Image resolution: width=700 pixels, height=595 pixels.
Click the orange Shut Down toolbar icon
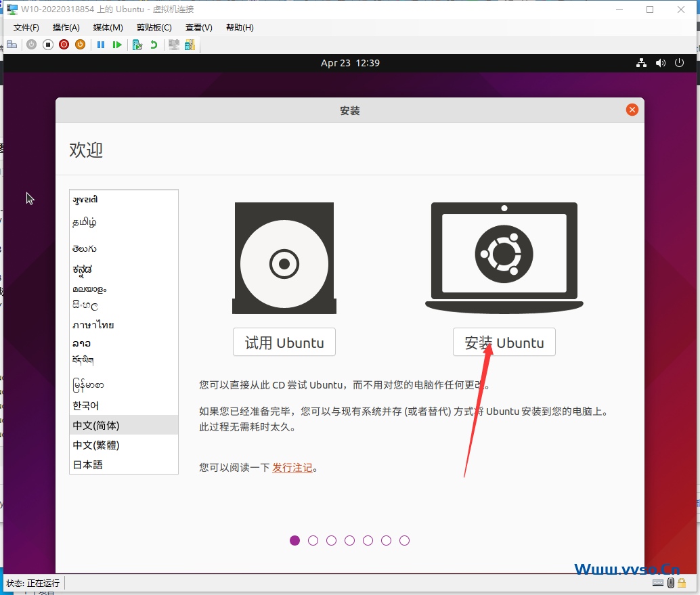[80, 44]
